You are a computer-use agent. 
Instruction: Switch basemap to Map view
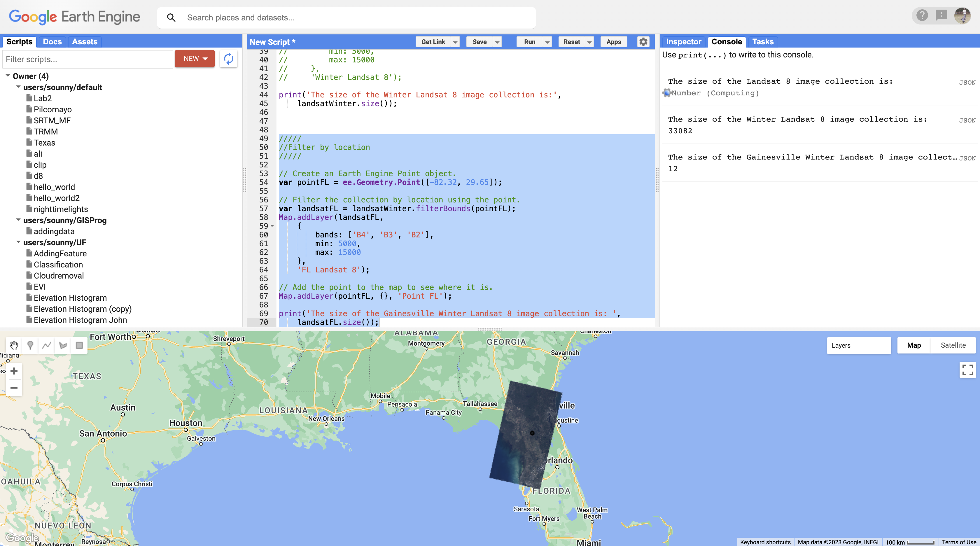[x=914, y=346]
